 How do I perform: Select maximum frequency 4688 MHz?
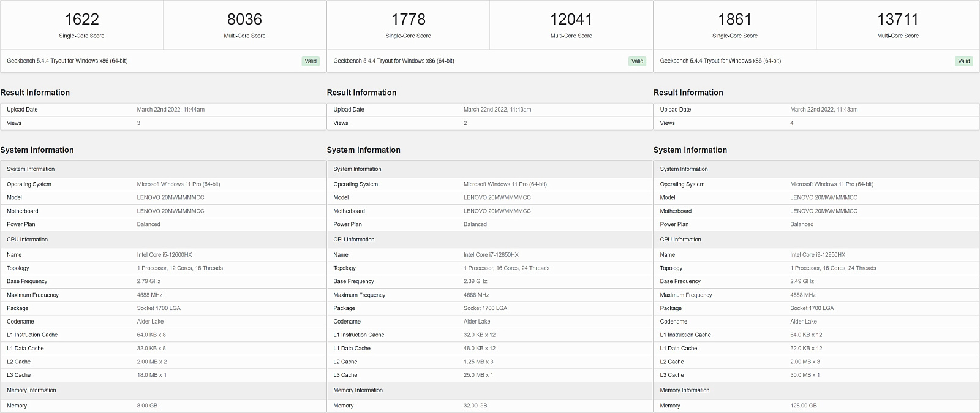click(477, 295)
